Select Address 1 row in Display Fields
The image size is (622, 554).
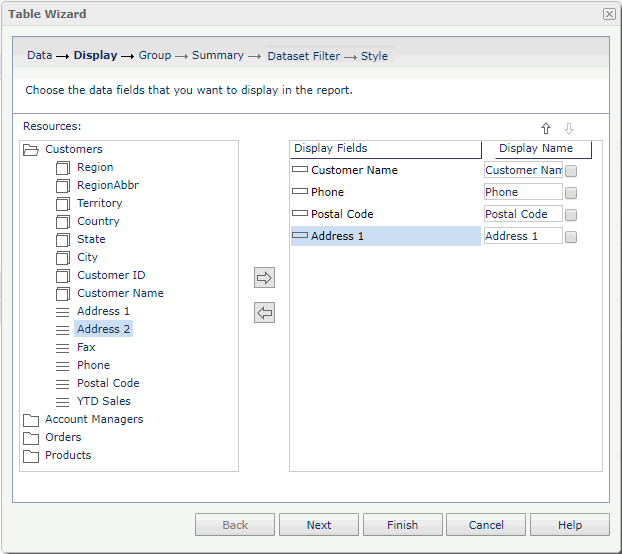coord(386,236)
